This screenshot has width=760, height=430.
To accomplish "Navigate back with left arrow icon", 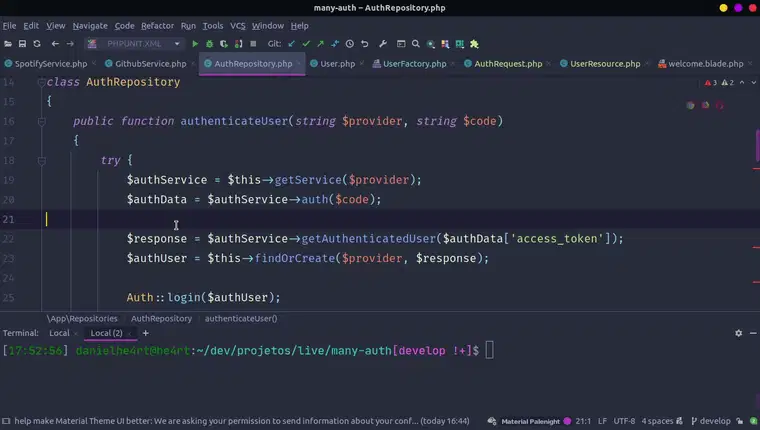I will click(55, 44).
